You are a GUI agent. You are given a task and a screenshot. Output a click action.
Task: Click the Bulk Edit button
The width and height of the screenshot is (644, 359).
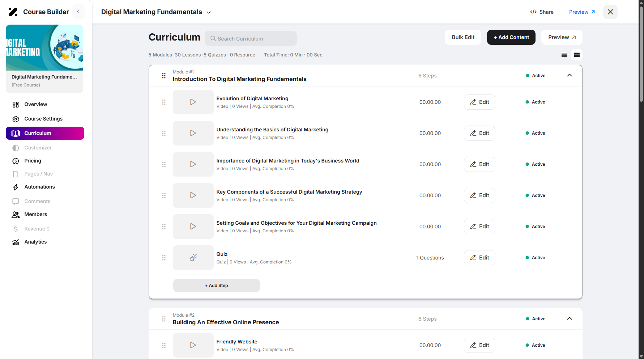463,37
